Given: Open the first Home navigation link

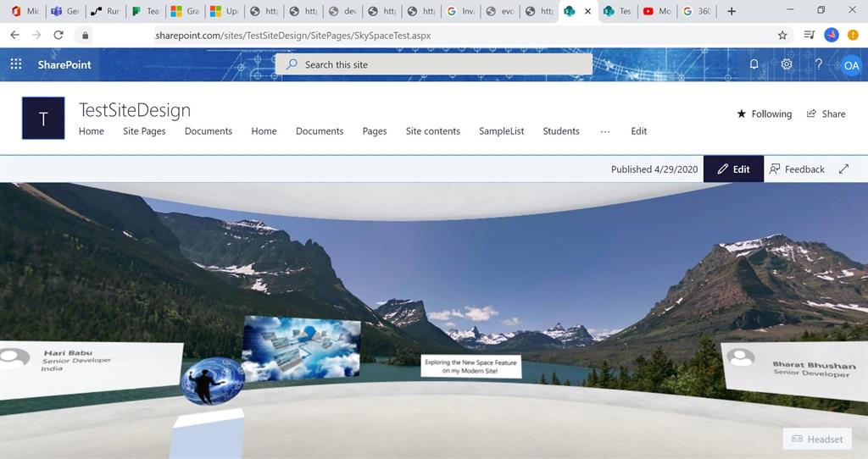Looking at the screenshot, I should pyautogui.click(x=92, y=131).
